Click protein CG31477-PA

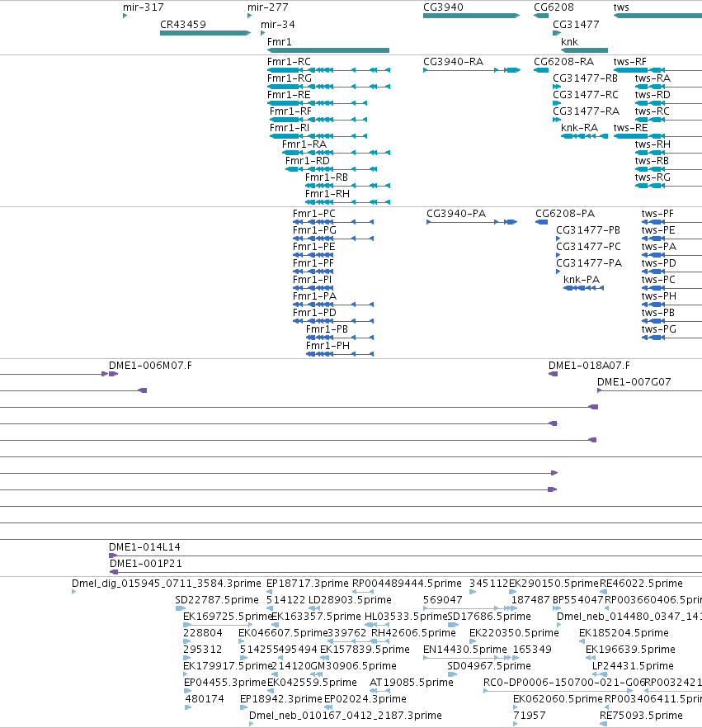point(589,263)
